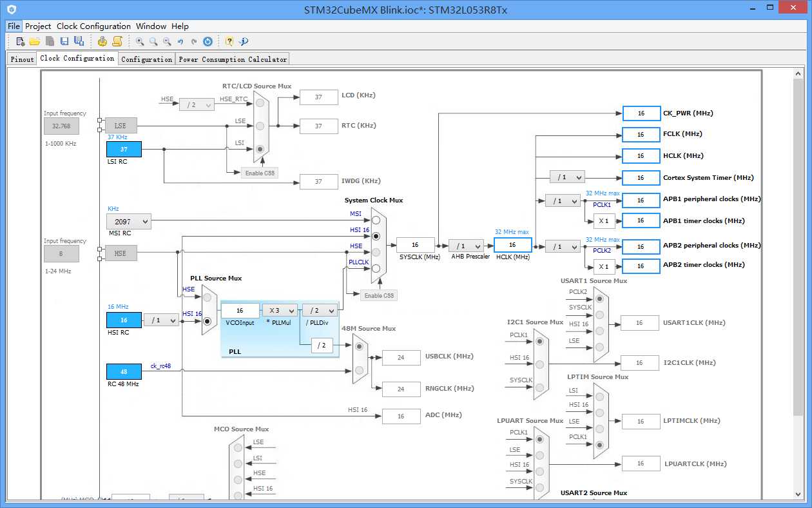The width and height of the screenshot is (812, 508).
Task: Open the Window menu
Action: [151, 26]
